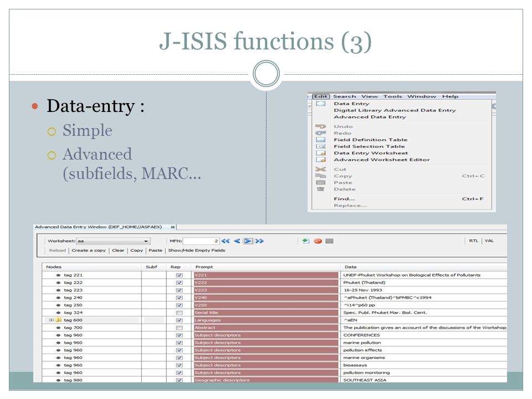532x399 pixels.
Task: Toggle the RTL button
Action: pyautogui.click(x=473, y=241)
